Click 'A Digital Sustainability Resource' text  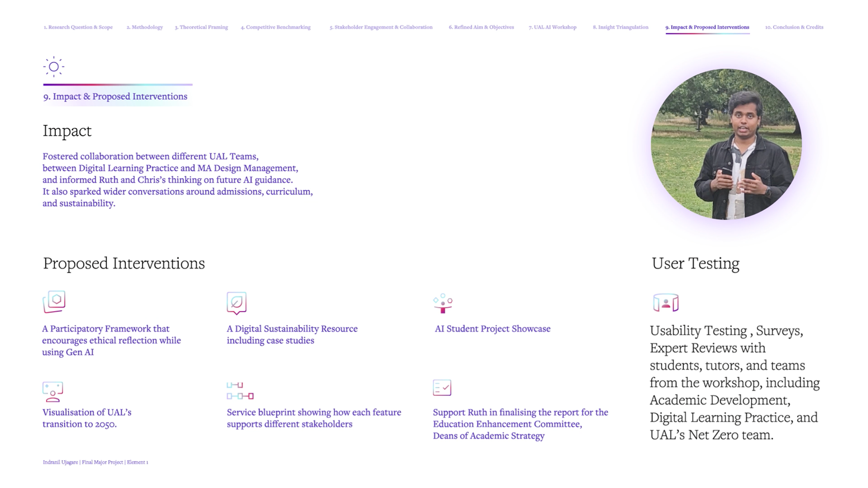[x=292, y=334]
